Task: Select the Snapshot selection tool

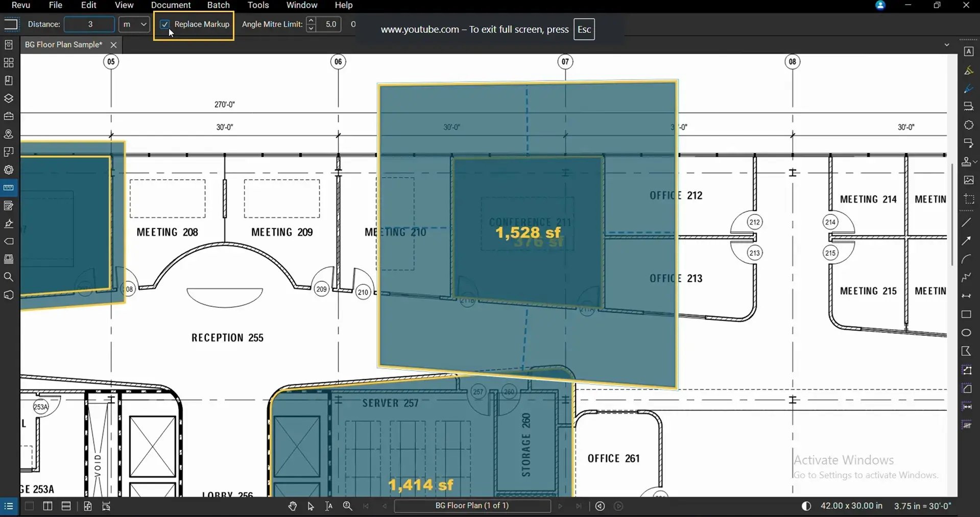Action: (968, 199)
